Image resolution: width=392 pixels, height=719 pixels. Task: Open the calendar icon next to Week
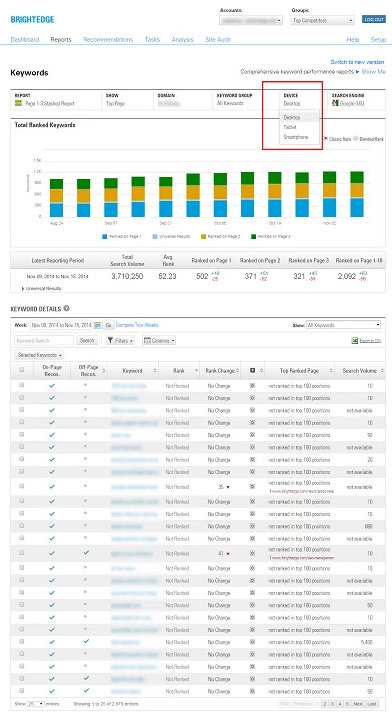tap(98, 325)
